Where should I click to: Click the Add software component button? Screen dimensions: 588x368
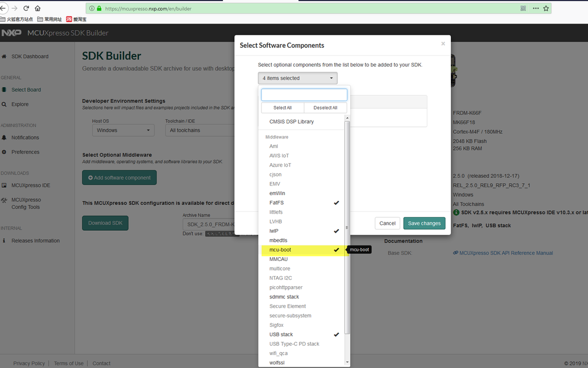pos(119,178)
